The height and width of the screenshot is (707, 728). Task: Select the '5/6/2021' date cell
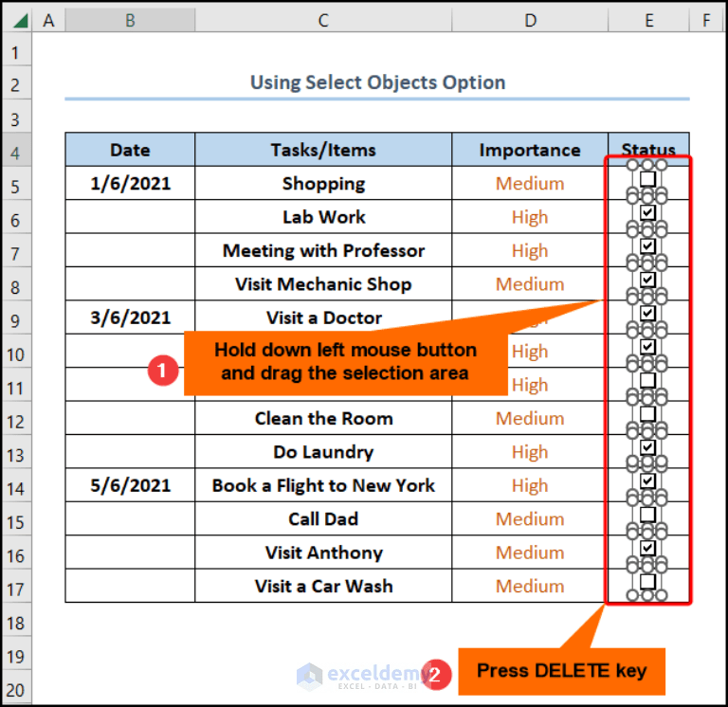(130, 484)
